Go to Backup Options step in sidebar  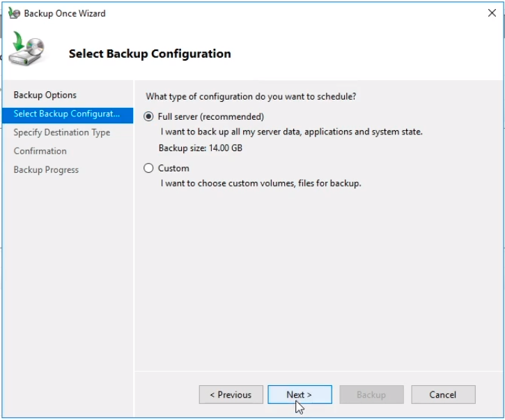(x=45, y=95)
